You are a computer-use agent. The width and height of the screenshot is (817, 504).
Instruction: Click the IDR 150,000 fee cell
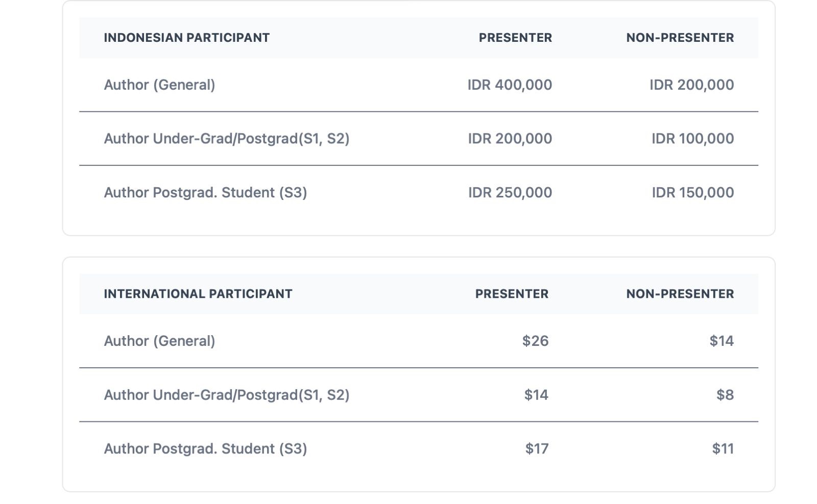(692, 193)
